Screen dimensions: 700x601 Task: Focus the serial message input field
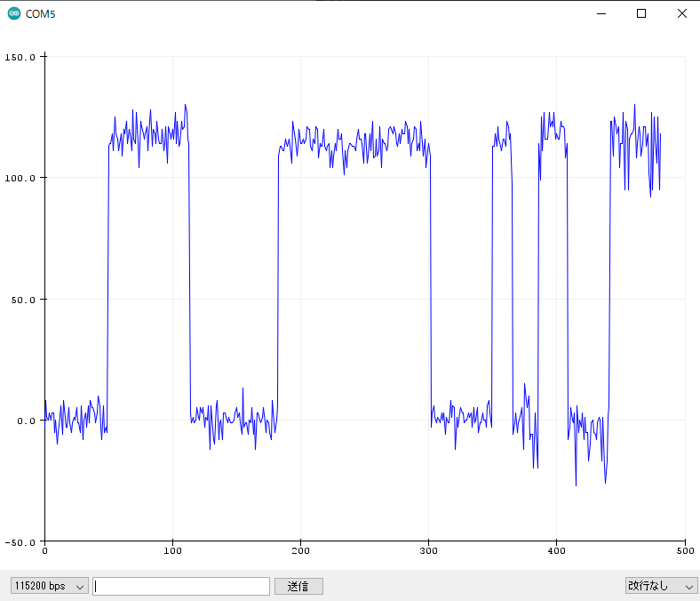point(181,586)
